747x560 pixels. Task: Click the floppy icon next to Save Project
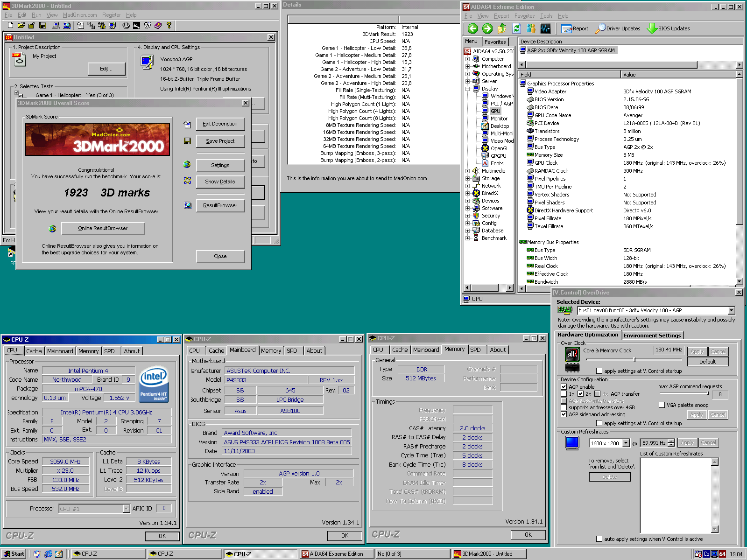click(x=187, y=141)
